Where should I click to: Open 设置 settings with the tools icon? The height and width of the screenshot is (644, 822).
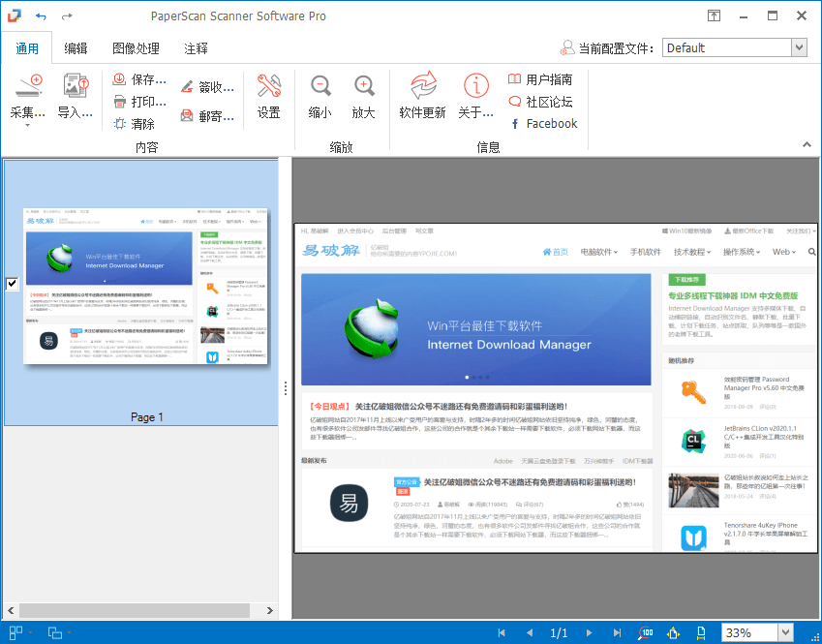coord(268,87)
